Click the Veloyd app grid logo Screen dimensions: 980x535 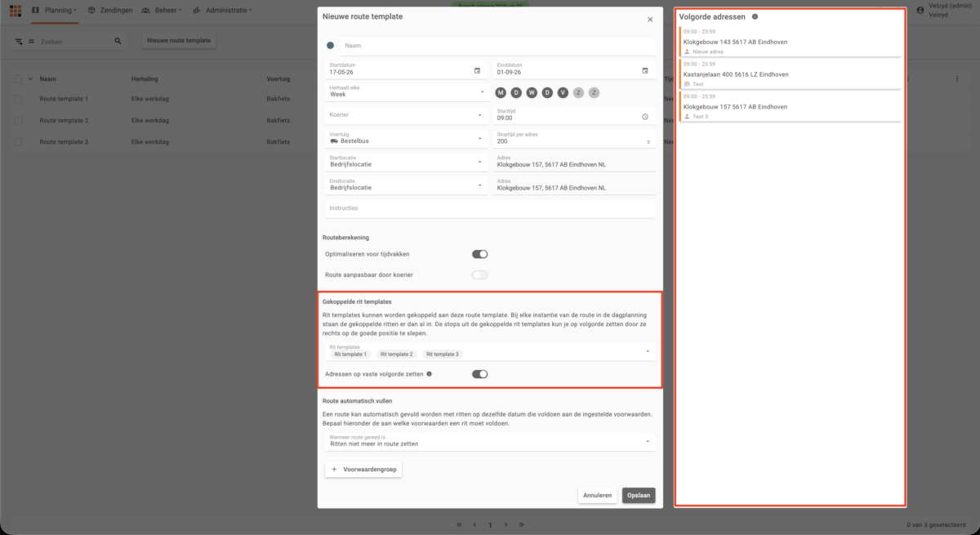coord(16,10)
